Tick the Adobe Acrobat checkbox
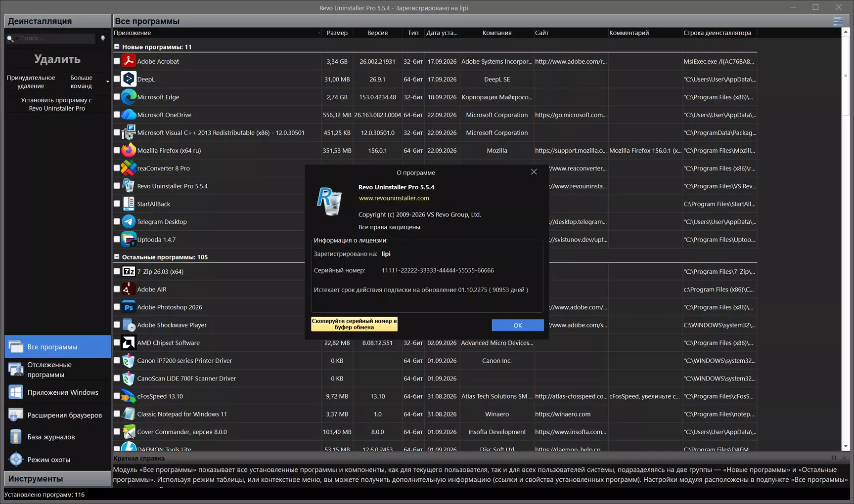The height and width of the screenshot is (504, 854). tap(117, 61)
